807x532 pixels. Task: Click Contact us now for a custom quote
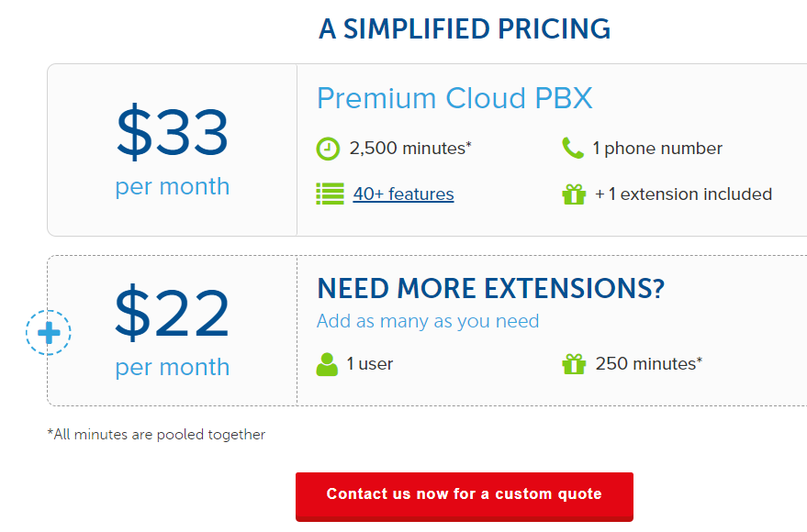pyautogui.click(x=465, y=496)
